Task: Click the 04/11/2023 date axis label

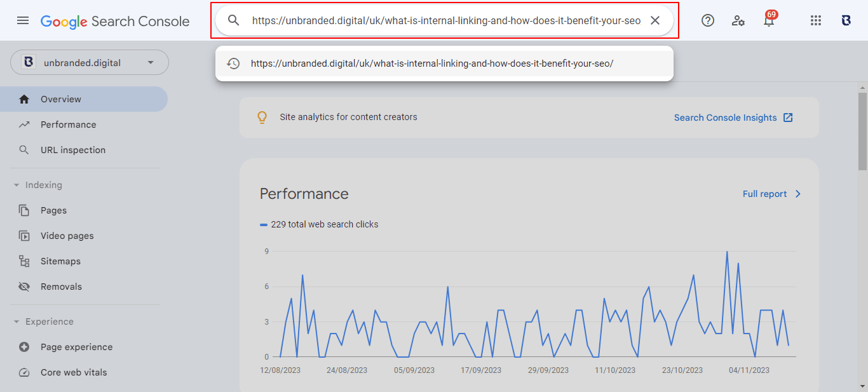Action: click(749, 370)
